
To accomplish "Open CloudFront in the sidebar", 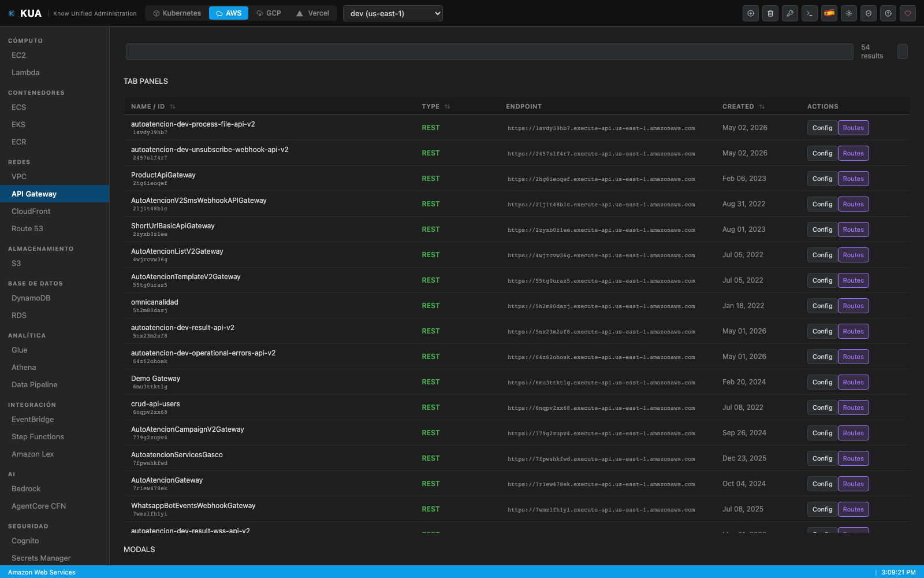I will (54, 212).
